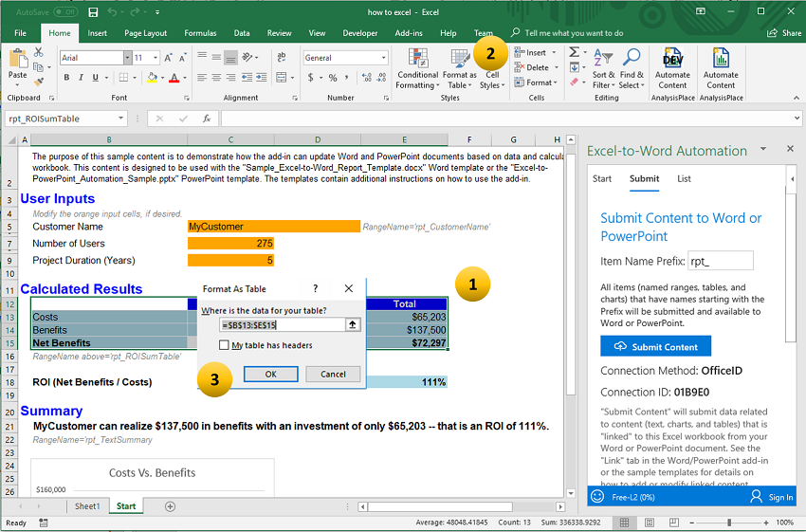
Task: Switch to Insert ribbon tab
Action: coord(97,33)
